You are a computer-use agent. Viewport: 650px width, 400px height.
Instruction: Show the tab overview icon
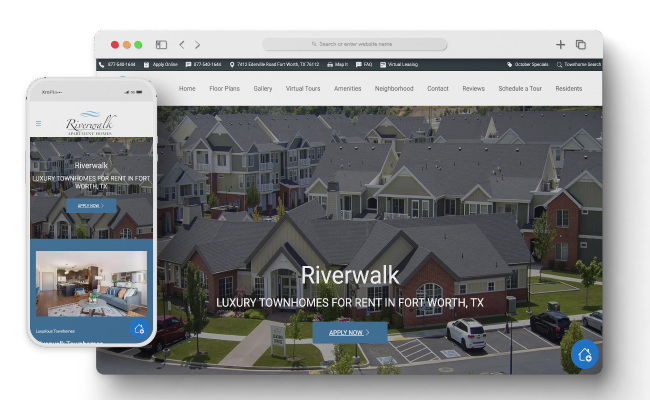click(581, 45)
